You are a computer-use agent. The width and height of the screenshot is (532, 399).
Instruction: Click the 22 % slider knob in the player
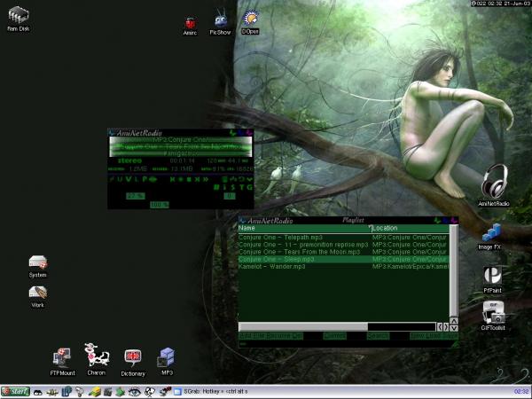pyautogui.click(x=136, y=196)
